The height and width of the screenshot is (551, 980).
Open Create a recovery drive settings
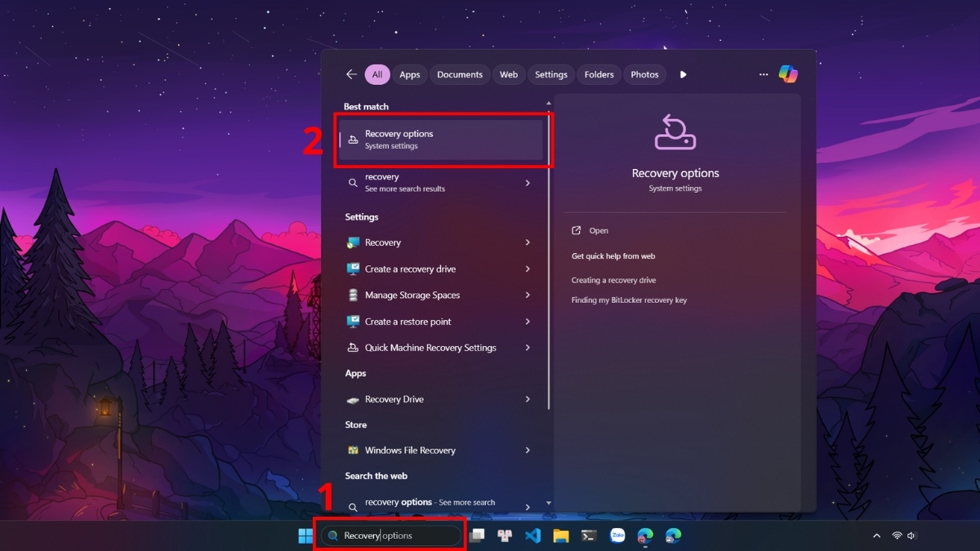click(x=409, y=269)
